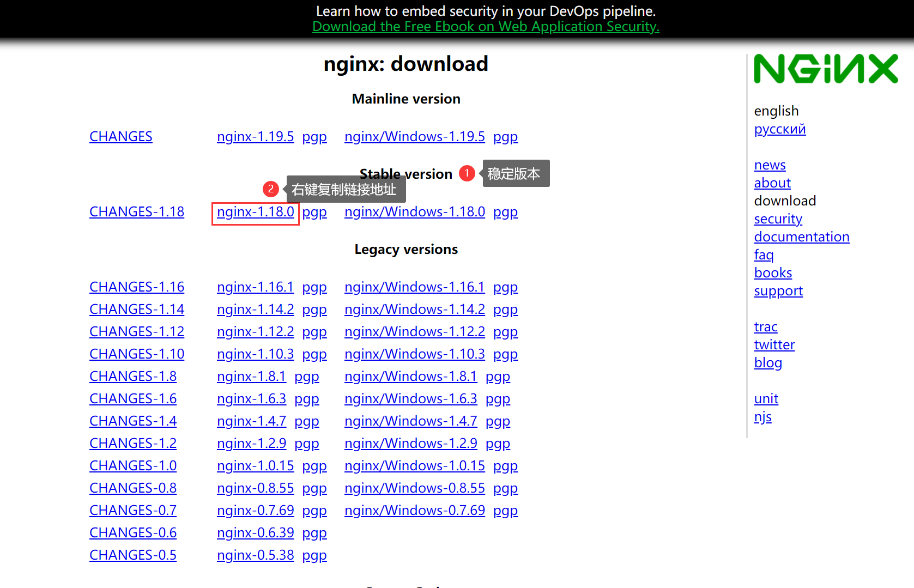Open pgp for nginx/Windows-1.10.3
Screen dimensions: 914x588
505,354
